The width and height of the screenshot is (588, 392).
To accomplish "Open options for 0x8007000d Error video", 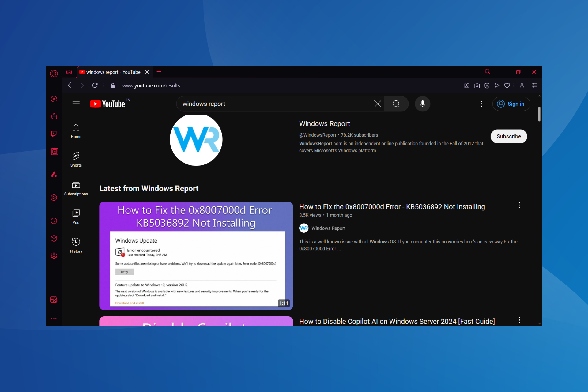I will tap(519, 205).
